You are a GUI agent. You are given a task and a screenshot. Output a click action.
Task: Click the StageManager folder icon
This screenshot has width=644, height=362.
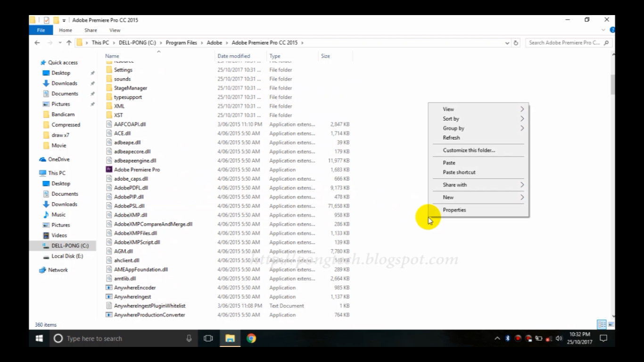click(109, 88)
